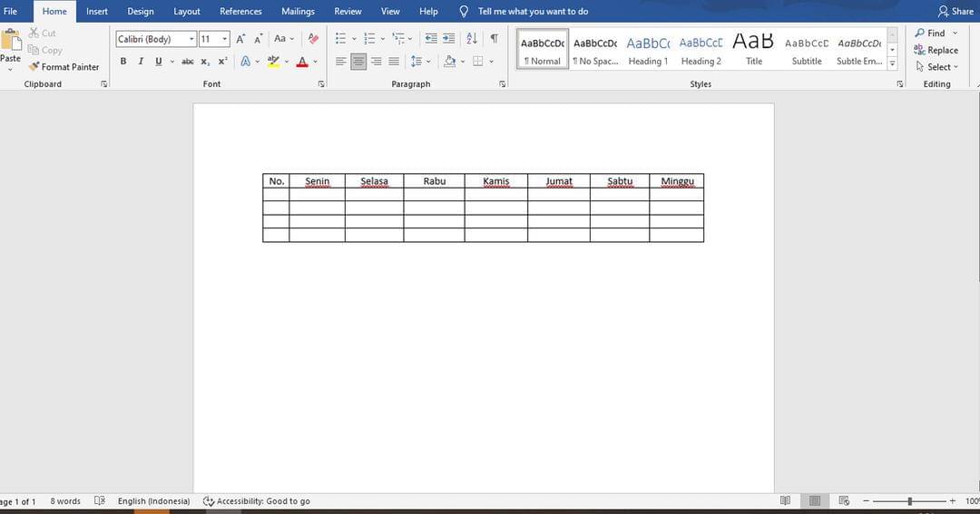Click the Replace button
980x514 pixels.
936,51
